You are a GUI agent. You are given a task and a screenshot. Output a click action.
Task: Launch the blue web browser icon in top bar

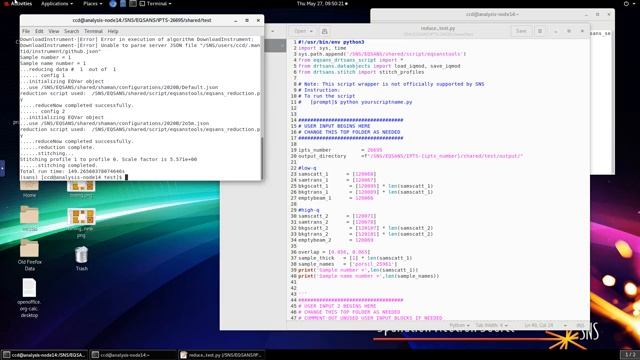[113, 4]
